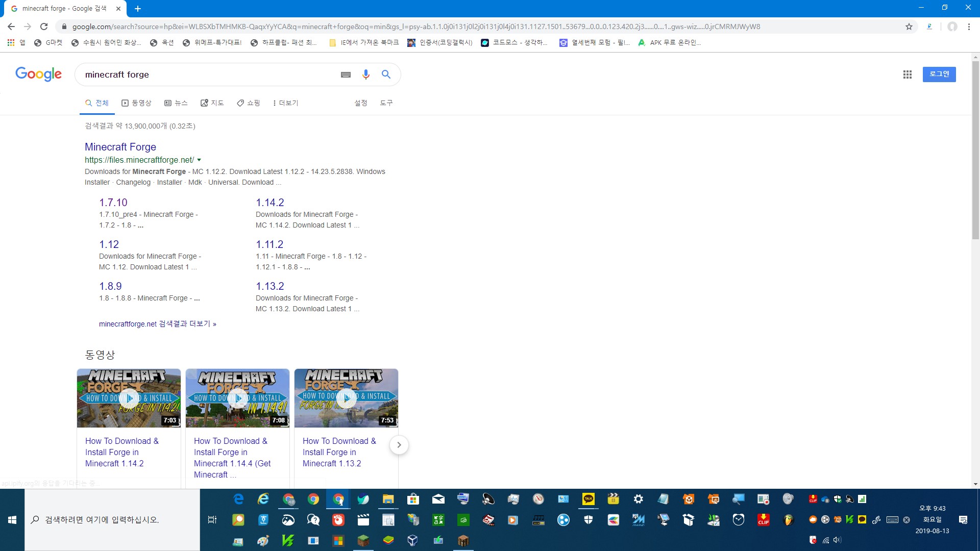Play the 7:08 Forge 1.14.4 video thumbnail
Screen dimensions: 980x551
[x=237, y=398]
